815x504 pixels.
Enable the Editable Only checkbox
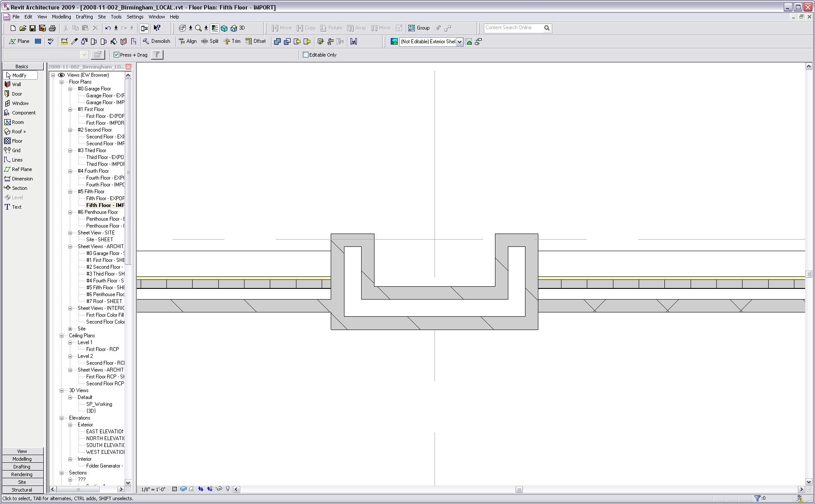click(305, 54)
